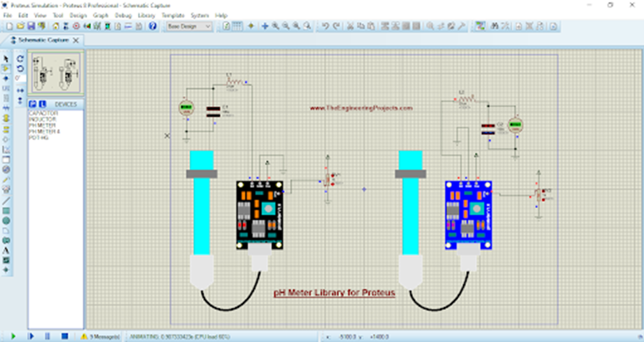Image resolution: width=644 pixels, height=342 pixels.
Task: Click the Rotate Clockwise icon
Action: [20, 58]
